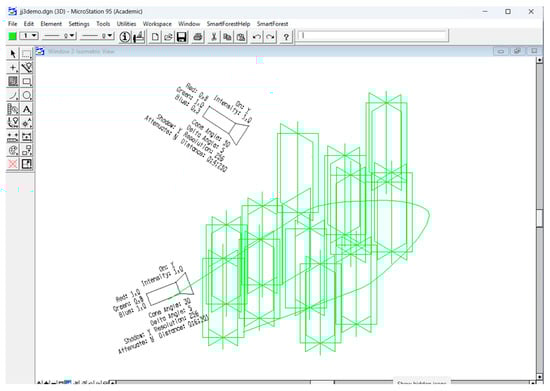The height and width of the screenshot is (391, 550).
Task: Click the view window vertical scrollbar thumb
Action: (x=539, y=218)
